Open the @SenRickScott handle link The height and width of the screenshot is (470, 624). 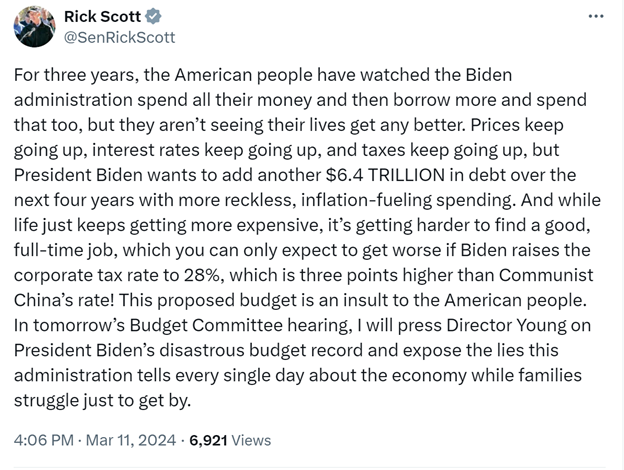pos(119,37)
